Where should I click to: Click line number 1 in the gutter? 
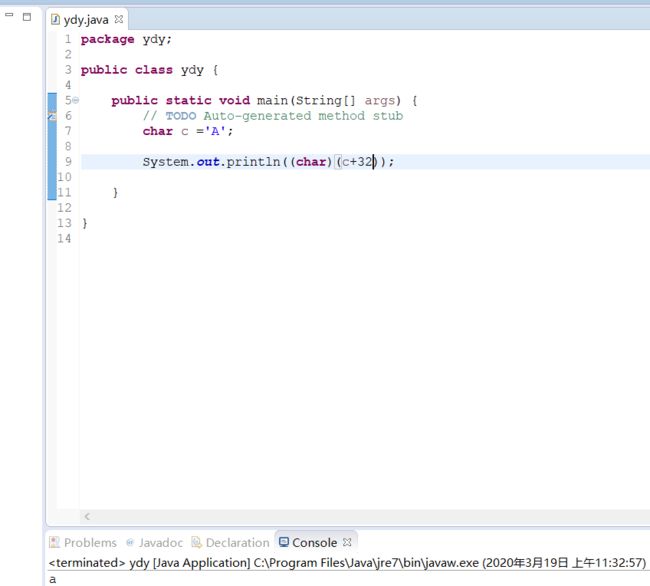click(x=68, y=39)
